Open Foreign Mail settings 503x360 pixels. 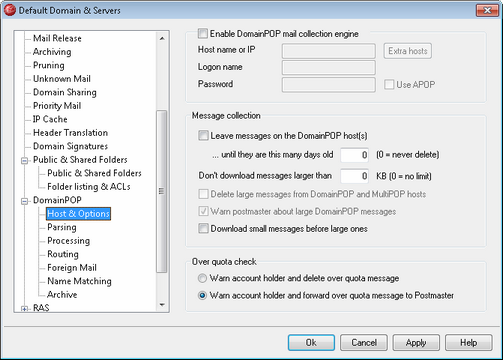(72, 268)
